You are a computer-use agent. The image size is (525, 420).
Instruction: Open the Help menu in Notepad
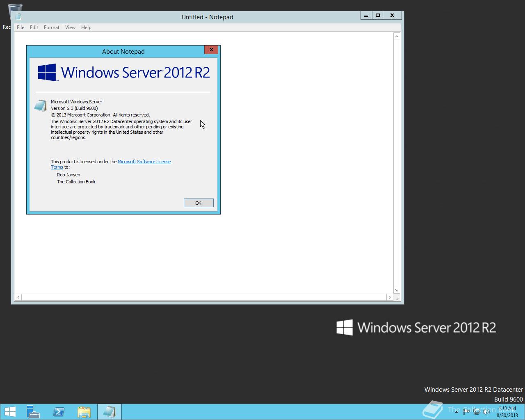pyautogui.click(x=86, y=27)
